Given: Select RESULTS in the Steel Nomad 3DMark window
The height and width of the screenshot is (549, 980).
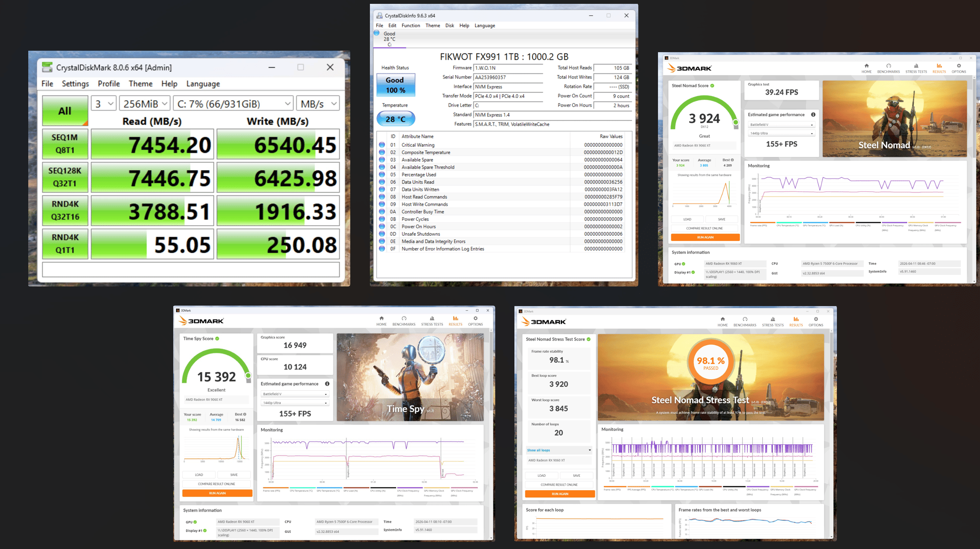Looking at the screenshot, I should (x=939, y=68).
